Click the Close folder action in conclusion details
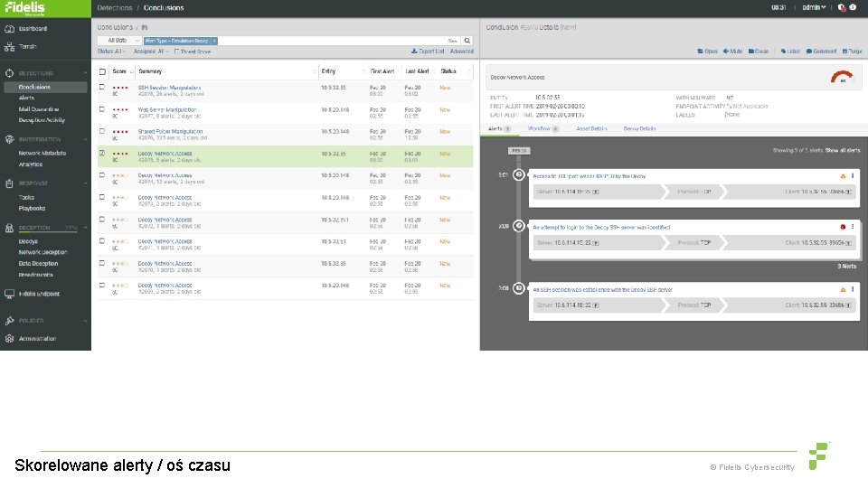This screenshot has height=488, width=868. tap(759, 52)
